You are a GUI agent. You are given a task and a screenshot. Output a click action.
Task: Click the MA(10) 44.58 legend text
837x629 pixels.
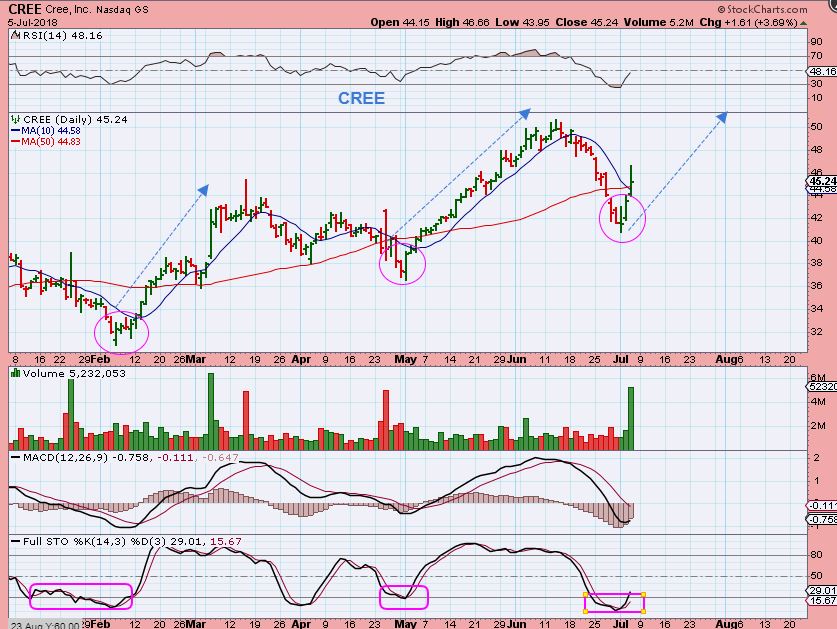51,131
